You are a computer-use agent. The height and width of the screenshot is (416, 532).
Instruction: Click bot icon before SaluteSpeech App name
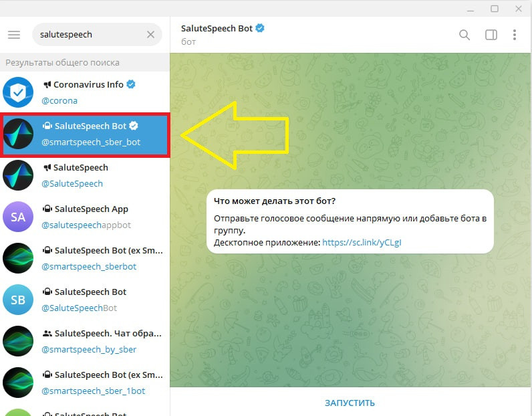(47, 209)
